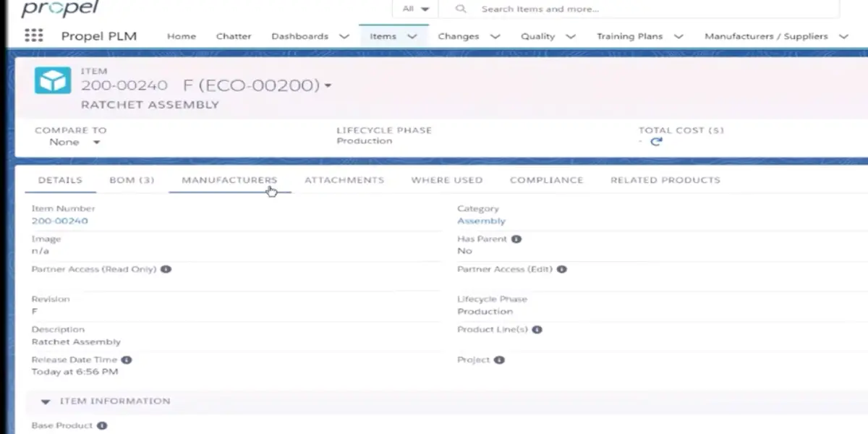Viewport: 868px width, 434px height.
Task: Show info icon next to Project
Action: pos(499,359)
